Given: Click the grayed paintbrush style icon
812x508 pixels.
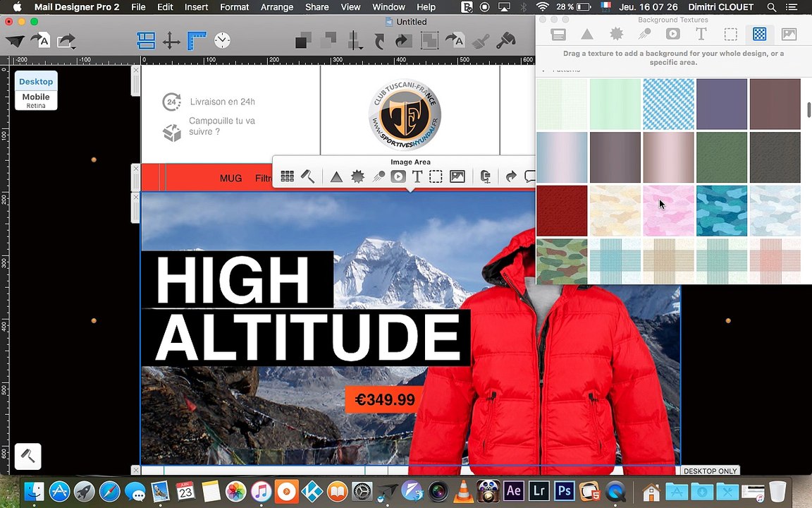Looking at the screenshot, I should tap(481, 41).
